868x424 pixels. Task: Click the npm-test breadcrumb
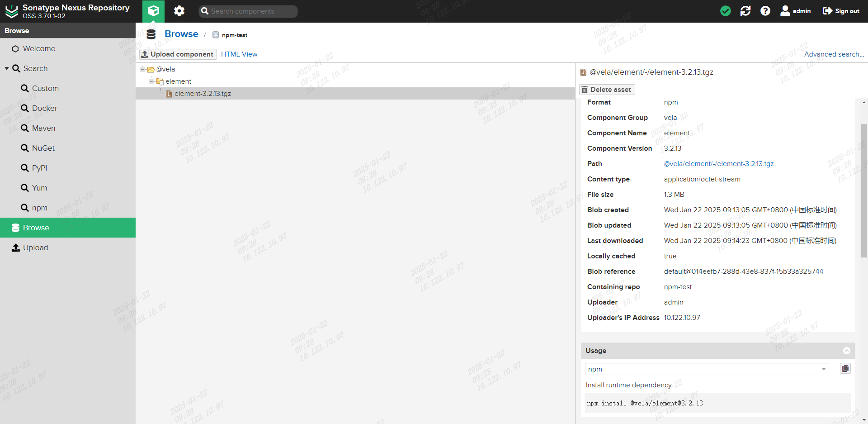coord(234,35)
